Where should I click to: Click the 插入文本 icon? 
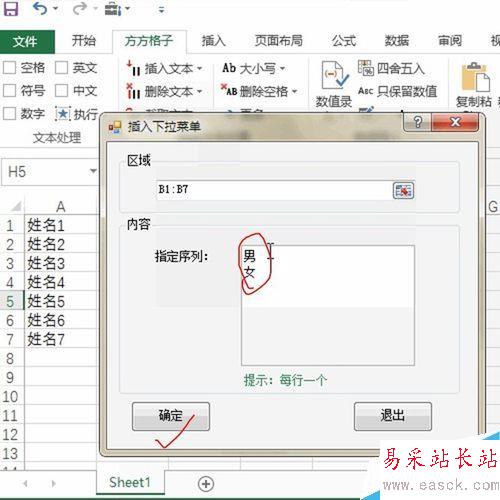pos(133,68)
